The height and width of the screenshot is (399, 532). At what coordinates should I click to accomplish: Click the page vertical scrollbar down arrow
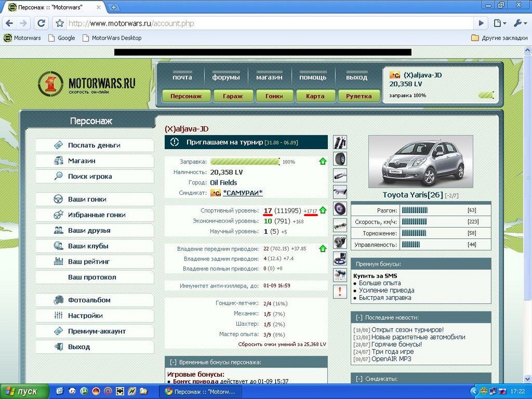click(x=527, y=378)
